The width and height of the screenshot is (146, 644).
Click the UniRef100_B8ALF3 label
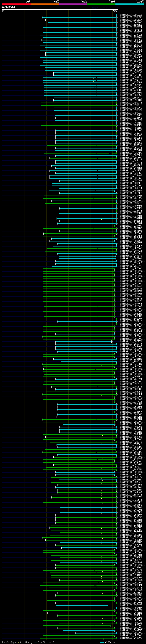click(131, 58)
